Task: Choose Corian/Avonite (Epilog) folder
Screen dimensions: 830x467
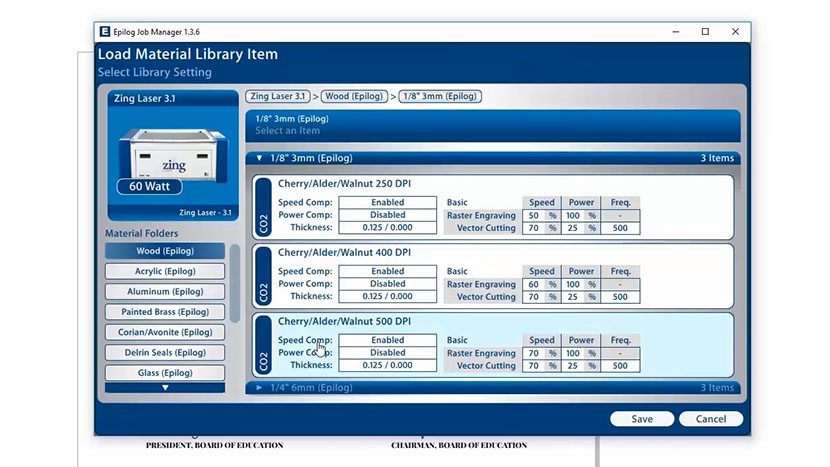Action: point(165,332)
